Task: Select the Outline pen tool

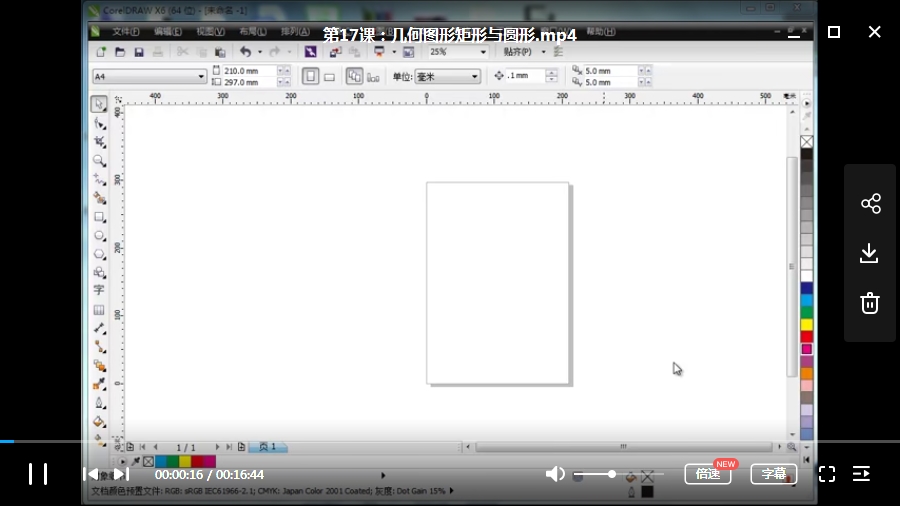Action: point(99,403)
